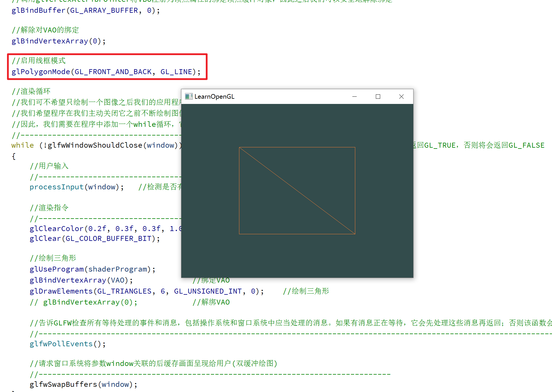Click the //渲染指令 comment

click(x=49, y=208)
